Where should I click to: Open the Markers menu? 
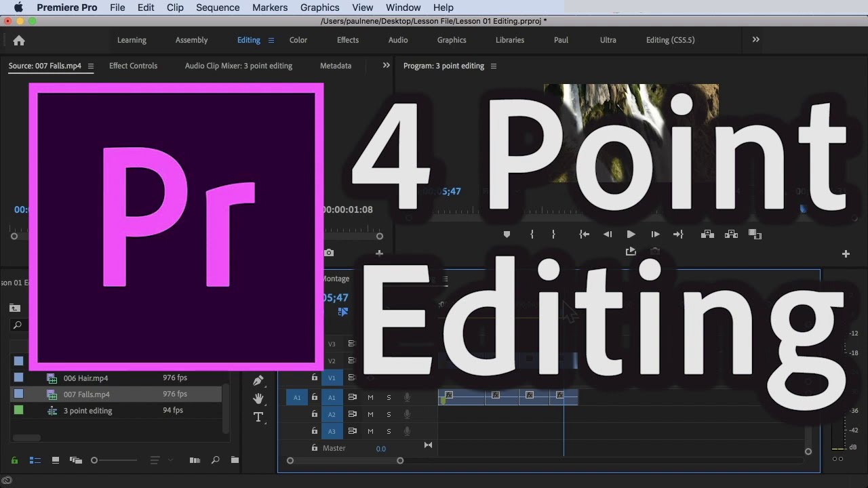tap(270, 7)
